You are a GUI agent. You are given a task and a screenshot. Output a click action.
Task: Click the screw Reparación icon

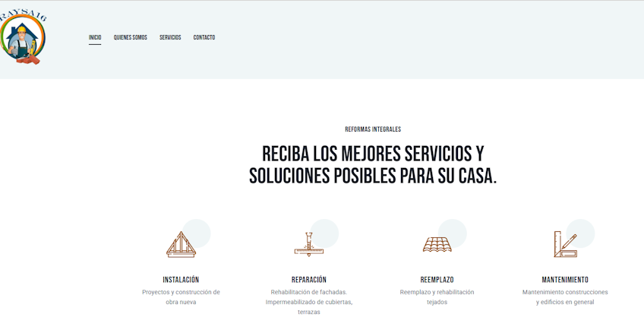coord(309,244)
